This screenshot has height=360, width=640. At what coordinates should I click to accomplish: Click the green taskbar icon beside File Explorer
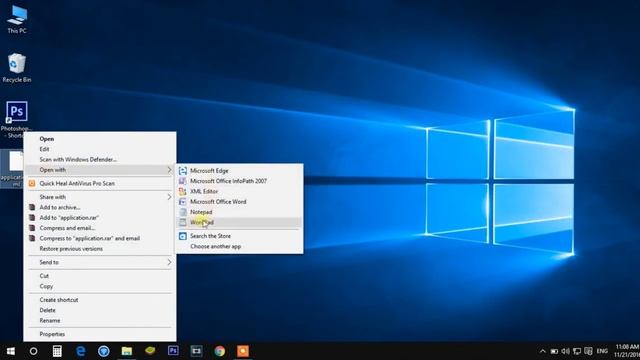click(150, 351)
